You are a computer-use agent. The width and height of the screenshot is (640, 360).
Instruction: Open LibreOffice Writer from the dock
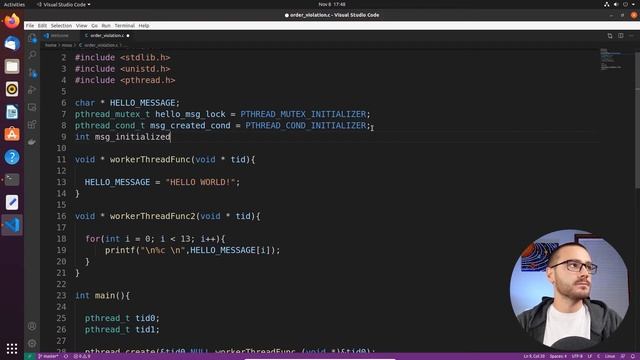[x=12, y=112]
